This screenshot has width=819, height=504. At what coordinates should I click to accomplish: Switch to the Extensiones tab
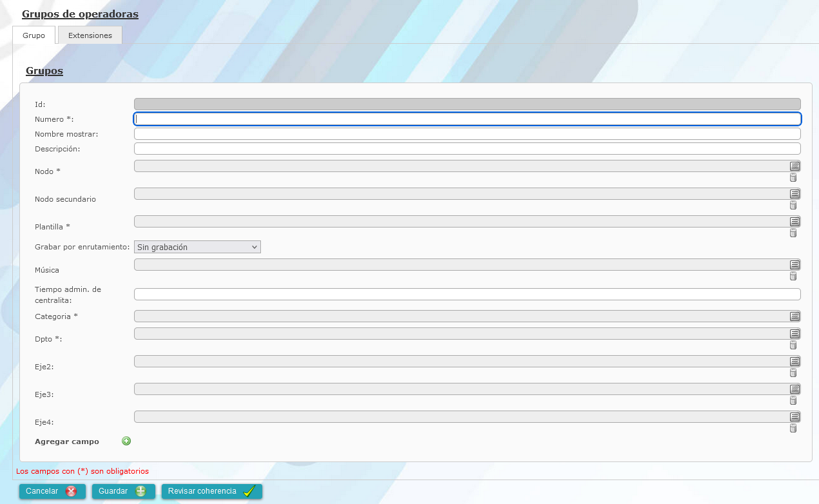click(x=90, y=35)
